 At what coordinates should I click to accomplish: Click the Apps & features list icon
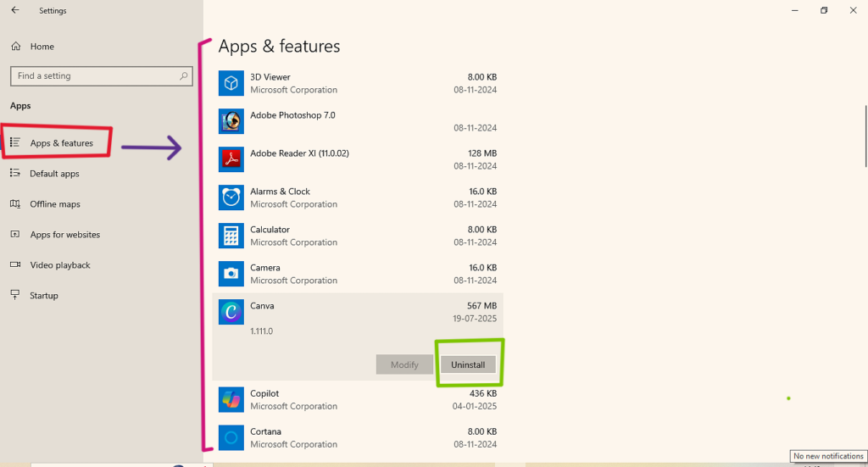coord(15,142)
